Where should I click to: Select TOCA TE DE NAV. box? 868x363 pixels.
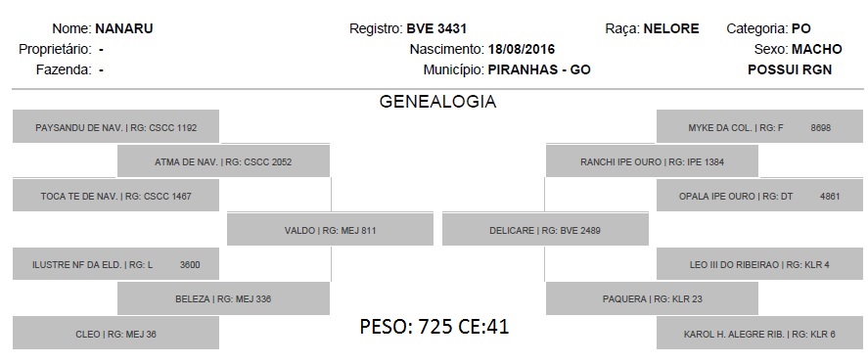(x=115, y=196)
